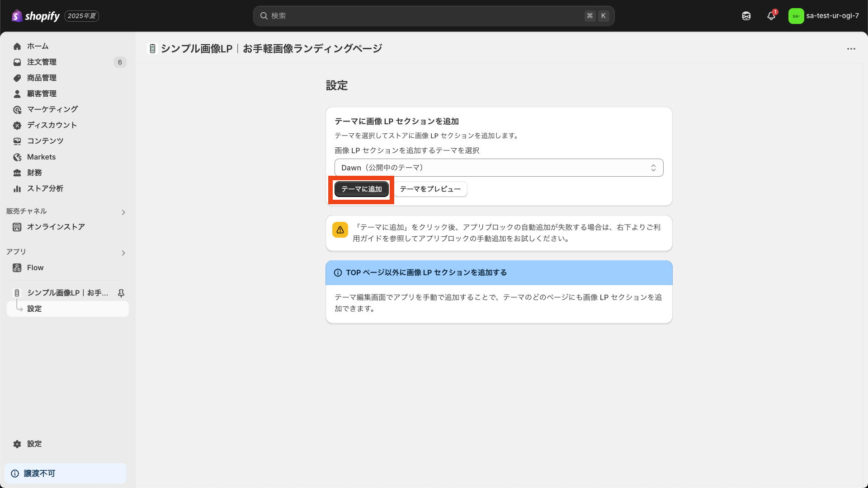Open the 注文管理 (Orders) section
Image resolution: width=868 pixels, height=488 pixels.
pyautogui.click(x=42, y=62)
